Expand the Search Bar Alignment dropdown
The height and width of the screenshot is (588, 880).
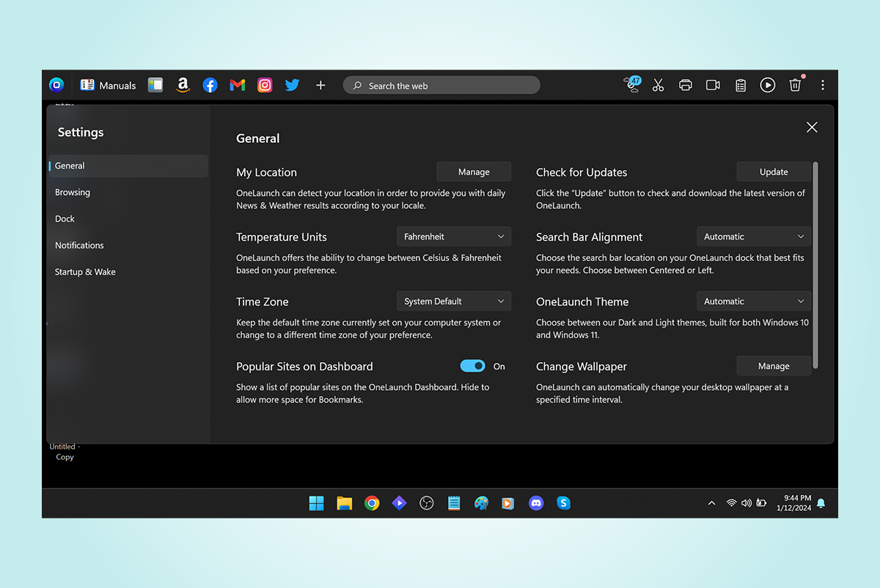point(754,237)
